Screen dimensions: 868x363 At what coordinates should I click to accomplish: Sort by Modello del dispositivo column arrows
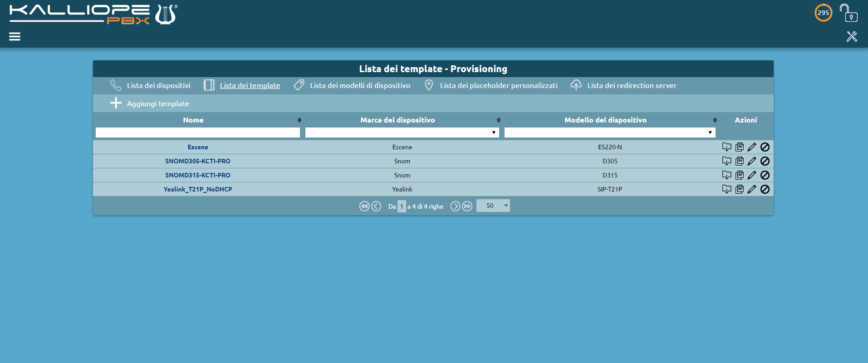click(x=715, y=120)
